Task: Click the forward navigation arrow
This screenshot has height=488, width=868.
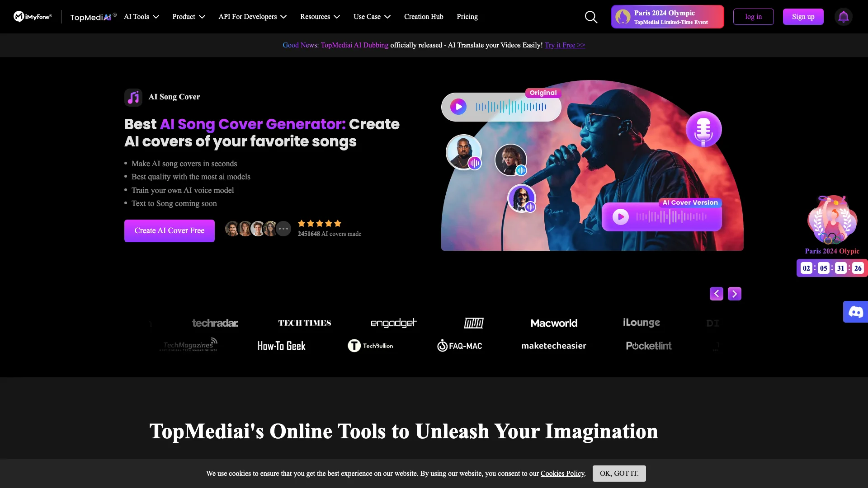Action: pos(735,293)
